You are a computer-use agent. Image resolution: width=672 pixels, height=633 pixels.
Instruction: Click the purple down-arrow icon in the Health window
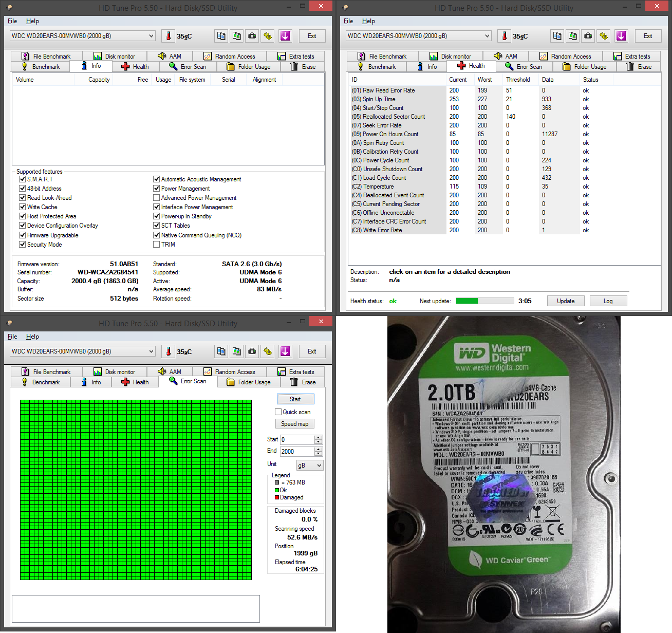coord(621,36)
